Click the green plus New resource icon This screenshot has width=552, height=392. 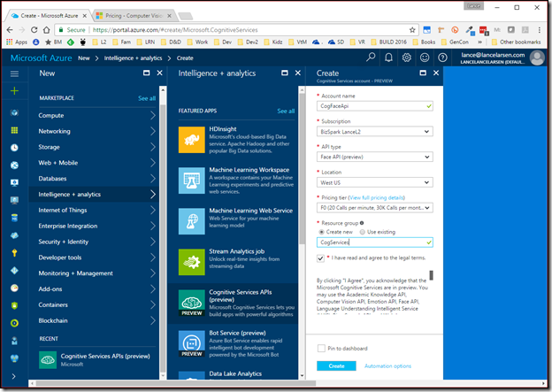coord(14,91)
